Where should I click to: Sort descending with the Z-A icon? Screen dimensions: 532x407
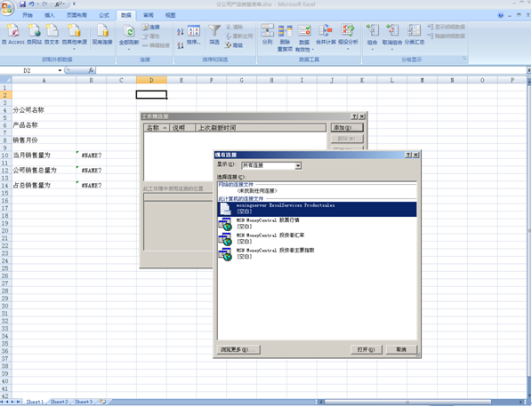click(181, 45)
